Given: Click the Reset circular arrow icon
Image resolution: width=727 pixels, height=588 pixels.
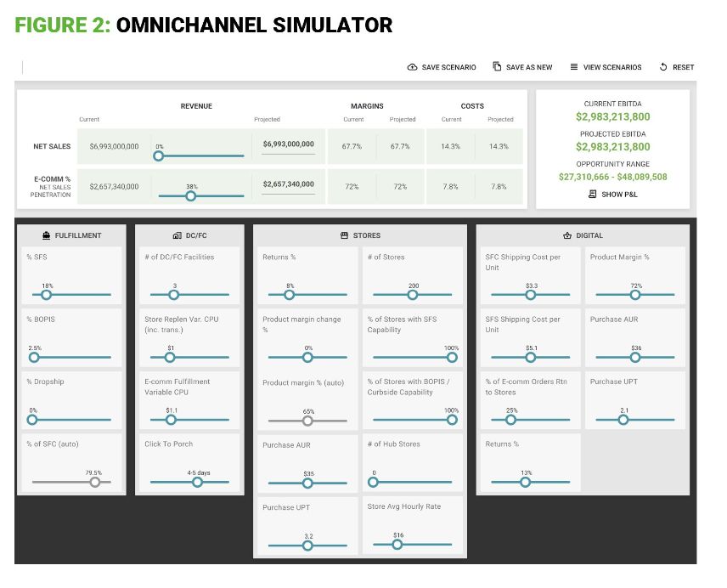Looking at the screenshot, I should [663, 67].
